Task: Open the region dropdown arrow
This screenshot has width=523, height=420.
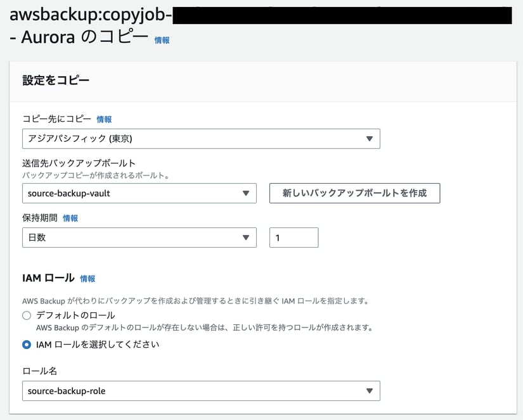Action: tap(370, 139)
